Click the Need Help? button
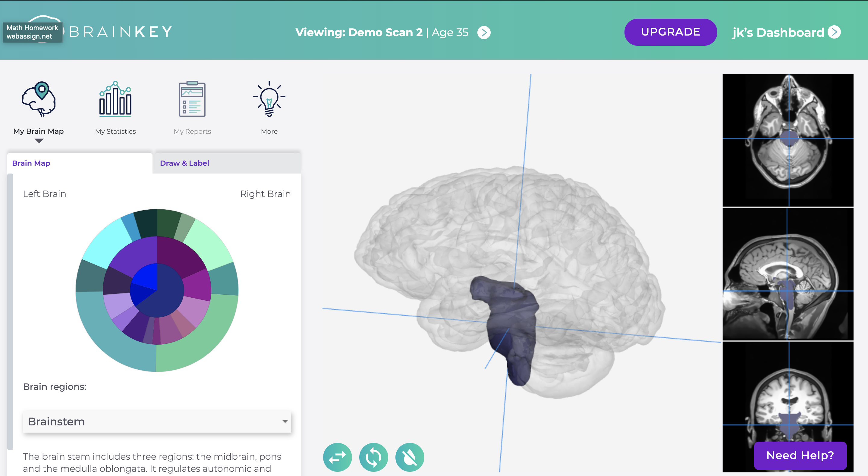The image size is (868, 476). pos(800,456)
